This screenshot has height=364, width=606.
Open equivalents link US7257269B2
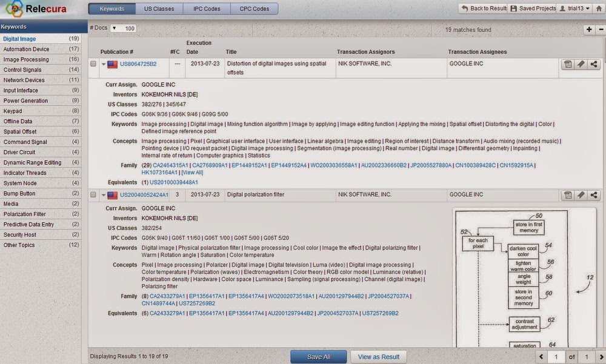coord(380,313)
